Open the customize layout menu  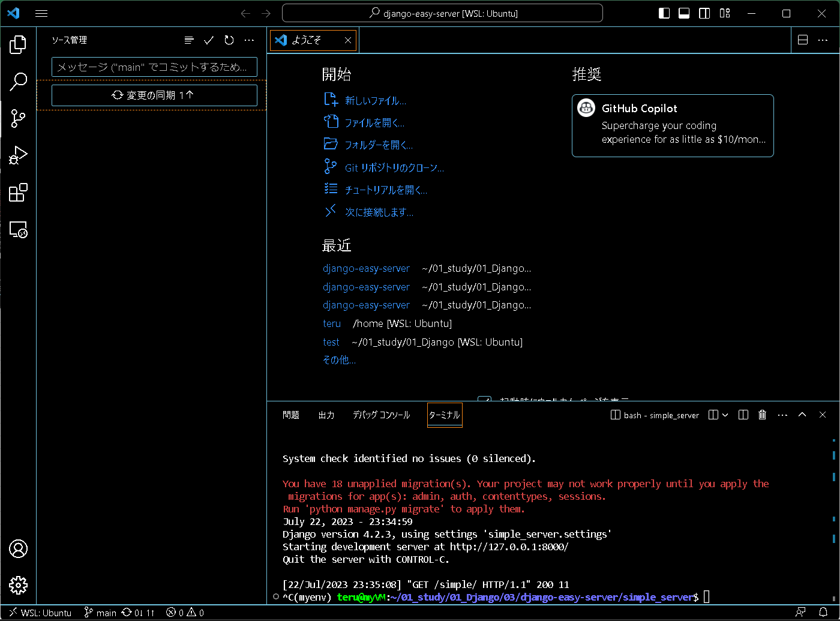coord(725,13)
